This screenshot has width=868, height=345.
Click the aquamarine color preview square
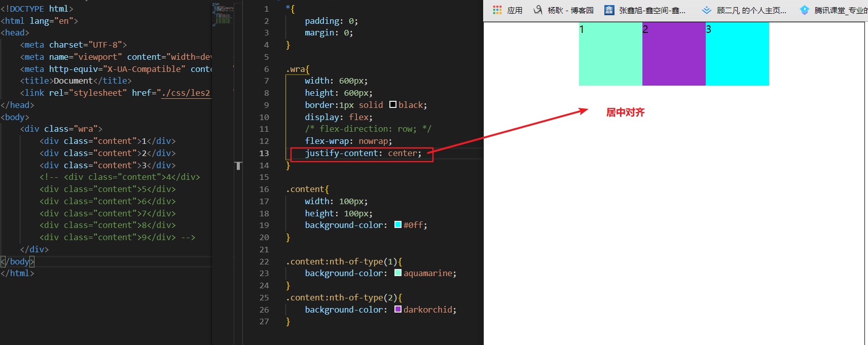coord(398,273)
